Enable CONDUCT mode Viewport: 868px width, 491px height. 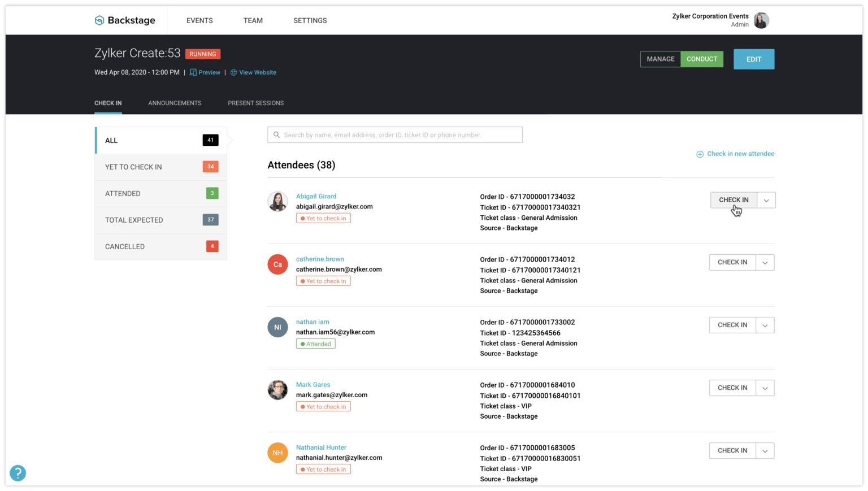702,59
